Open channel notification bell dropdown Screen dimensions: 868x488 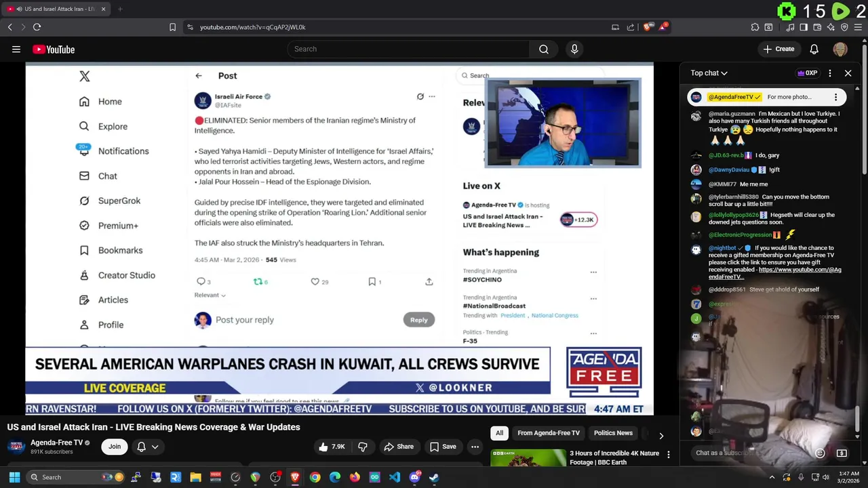point(148,447)
